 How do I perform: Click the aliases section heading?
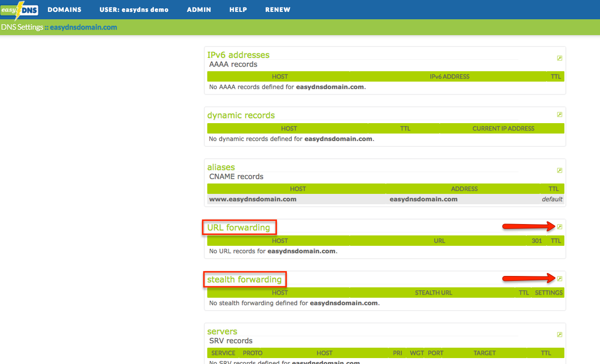(x=221, y=167)
